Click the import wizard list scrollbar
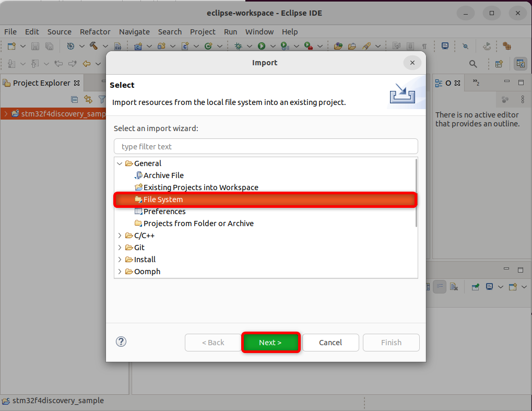532x411 pixels. click(416, 193)
